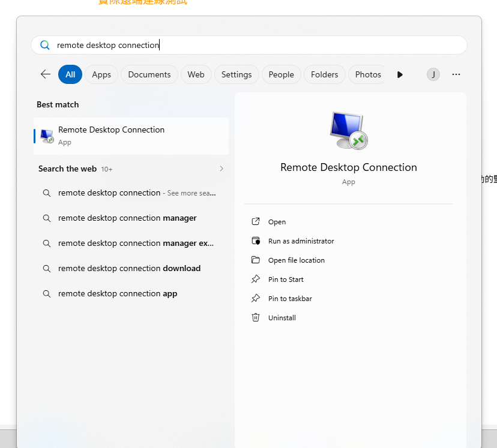Select suggestion 'remote desktop connection manager ex...'
This screenshot has height=448, width=497.
pyautogui.click(x=131, y=243)
